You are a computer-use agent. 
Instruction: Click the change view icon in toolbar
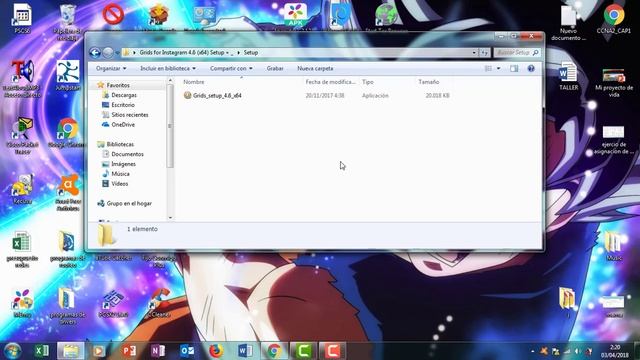[488, 69]
